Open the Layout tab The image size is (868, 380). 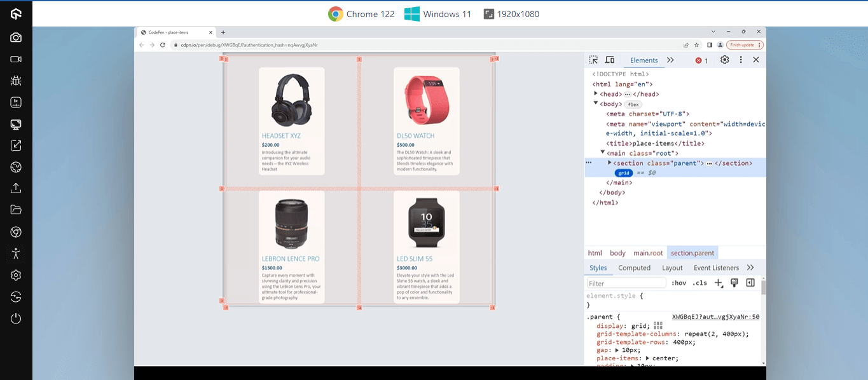(672, 268)
